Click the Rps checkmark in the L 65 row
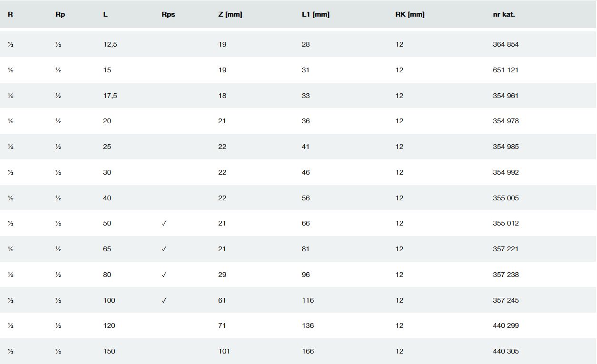Screen dimensions: 597x364 pyautogui.click(x=164, y=249)
